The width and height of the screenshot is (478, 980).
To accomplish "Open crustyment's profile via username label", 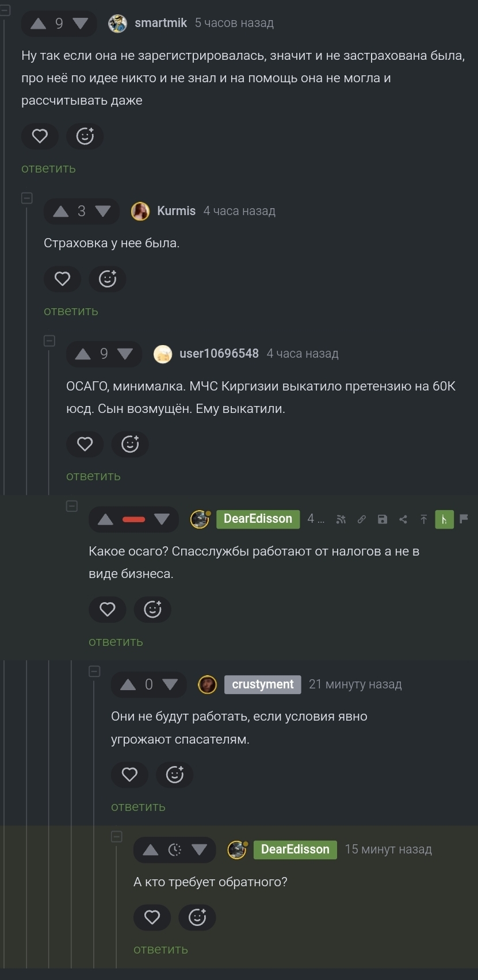I will (x=262, y=684).
